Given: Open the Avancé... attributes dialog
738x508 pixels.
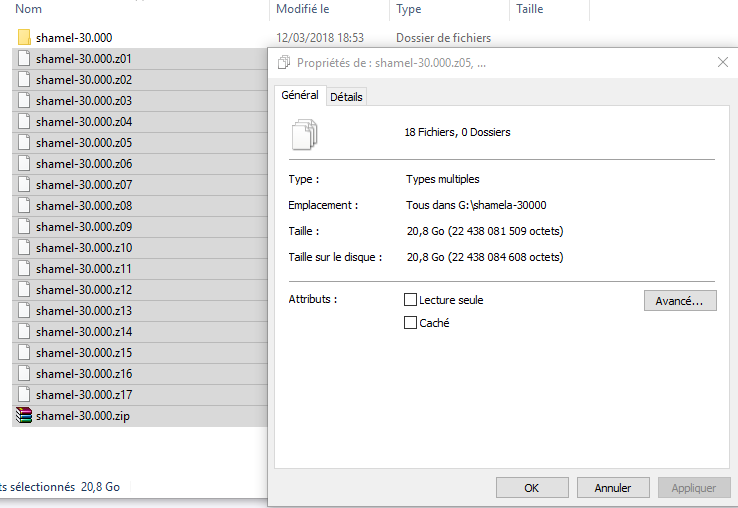Looking at the screenshot, I should pos(680,301).
